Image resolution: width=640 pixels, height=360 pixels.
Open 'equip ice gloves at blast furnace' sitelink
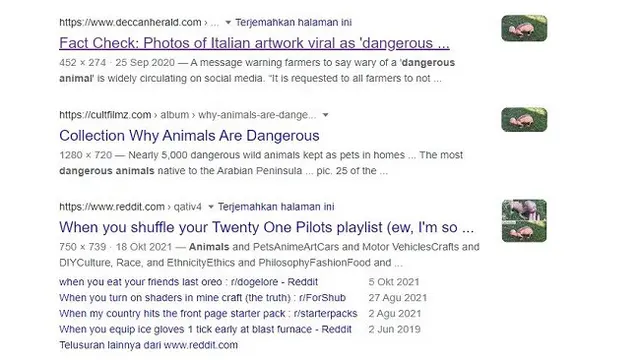pyautogui.click(x=205, y=329)
